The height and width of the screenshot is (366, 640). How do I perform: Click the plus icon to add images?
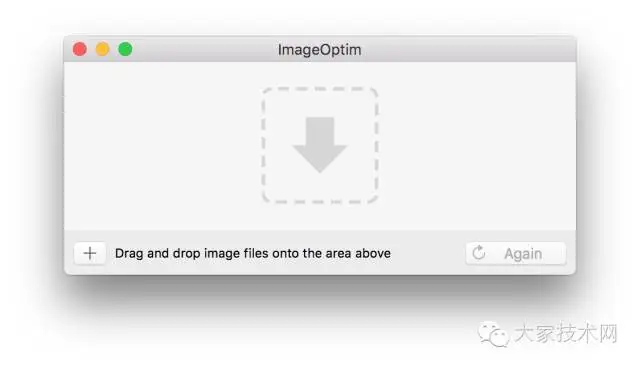click(90, 253)
